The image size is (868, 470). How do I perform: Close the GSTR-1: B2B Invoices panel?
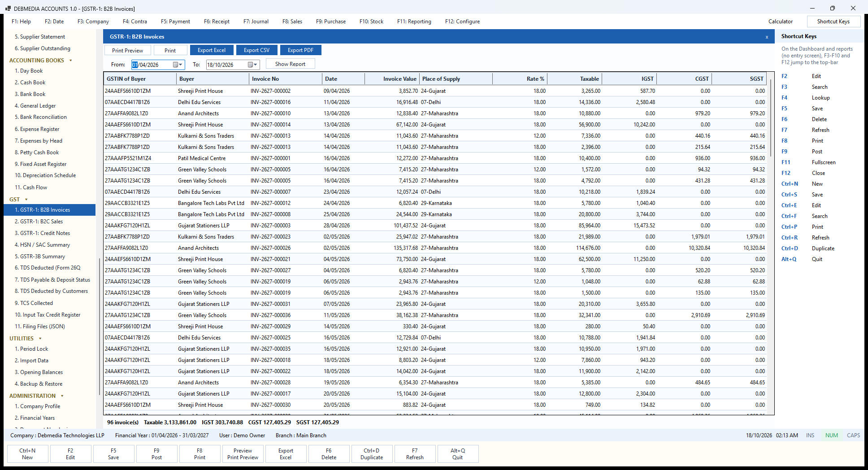pos(767,37)
